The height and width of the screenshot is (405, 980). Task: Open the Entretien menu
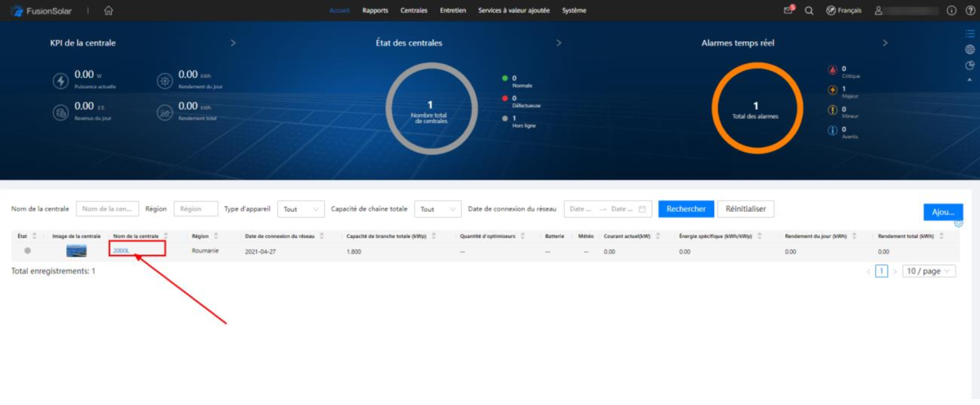coord(453,10)
